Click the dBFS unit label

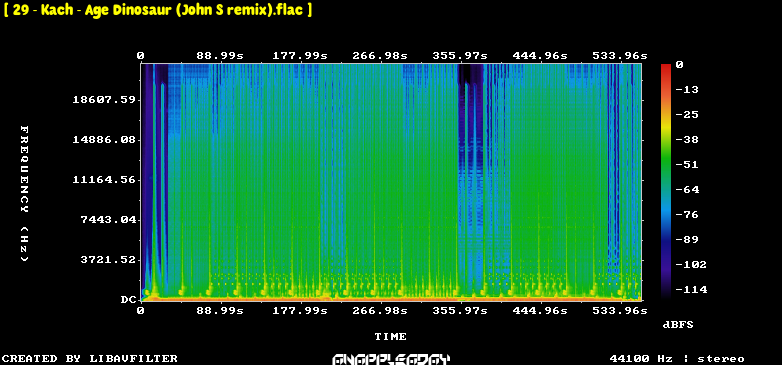[x=678, y=325]
